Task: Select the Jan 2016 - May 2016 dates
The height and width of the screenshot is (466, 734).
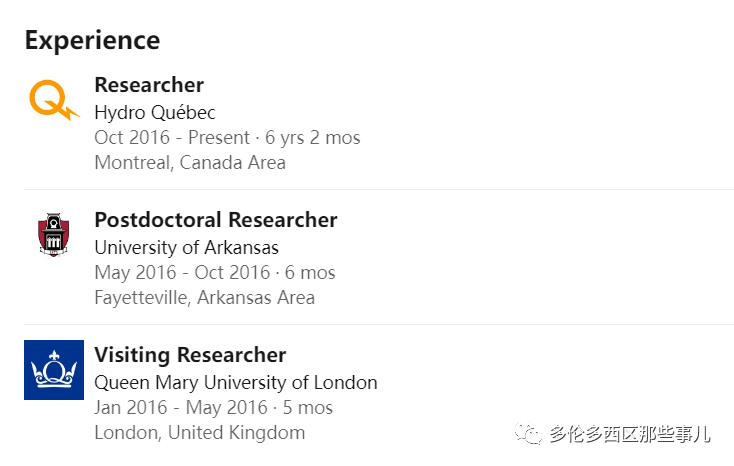Action: pyautogui.click(x=180, y=408)
